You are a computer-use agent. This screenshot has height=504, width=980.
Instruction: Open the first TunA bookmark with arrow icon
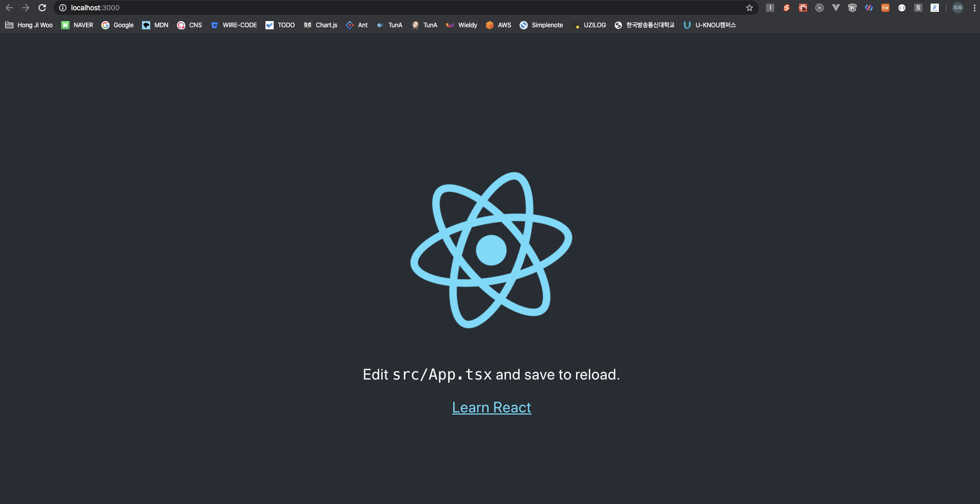click(389, 25)
